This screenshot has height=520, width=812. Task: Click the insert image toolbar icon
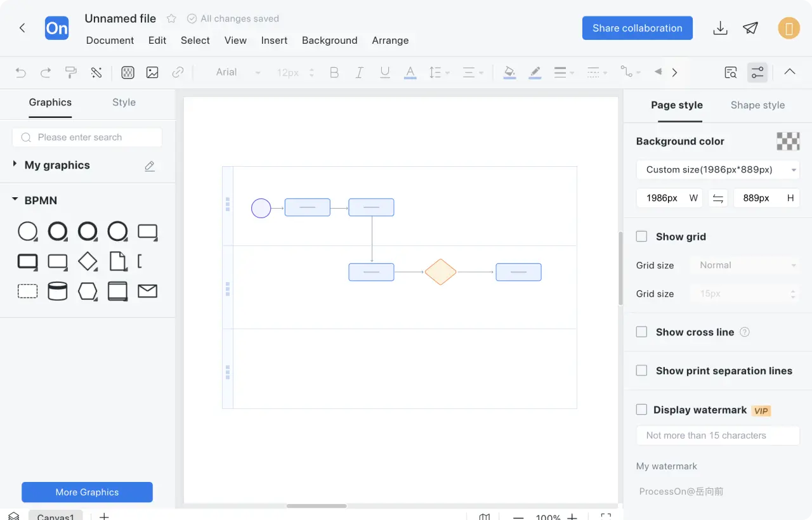(152, 72)
